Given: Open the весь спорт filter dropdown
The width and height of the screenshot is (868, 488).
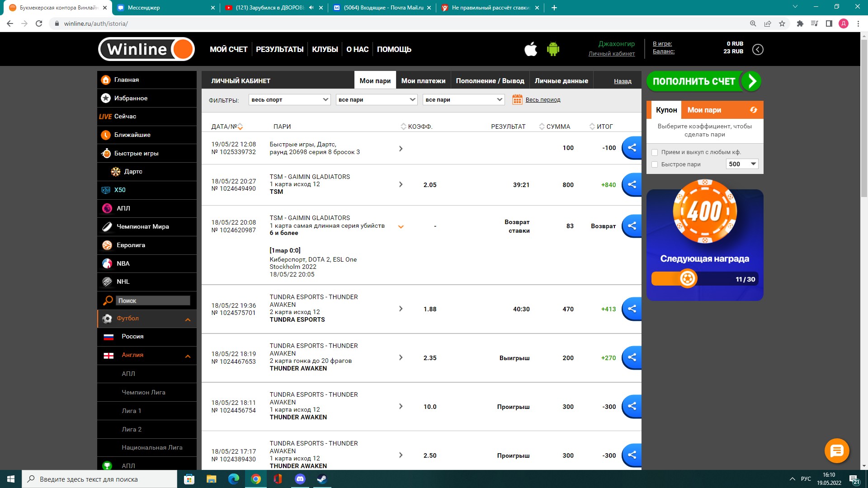Looking at the screenshot, I should click(289, 100).
